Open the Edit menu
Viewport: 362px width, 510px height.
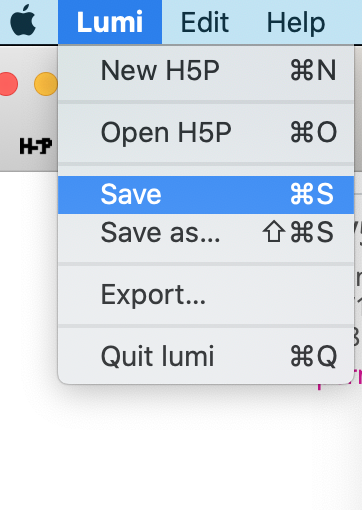(205, 22)
